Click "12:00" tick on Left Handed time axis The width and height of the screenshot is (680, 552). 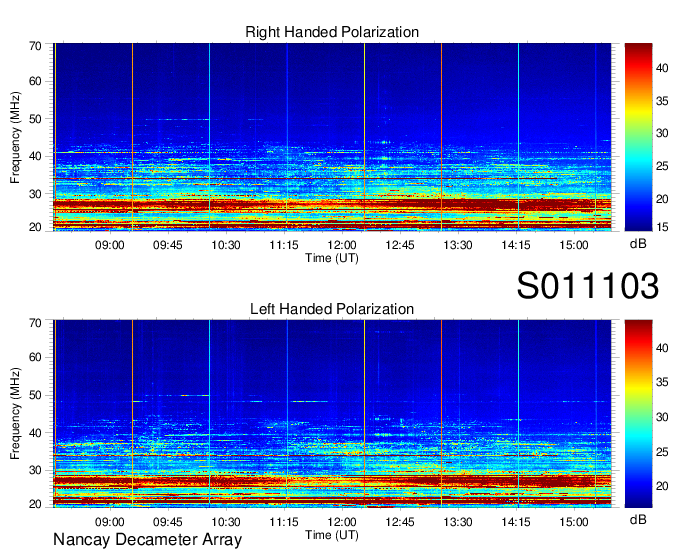[342, 522]
